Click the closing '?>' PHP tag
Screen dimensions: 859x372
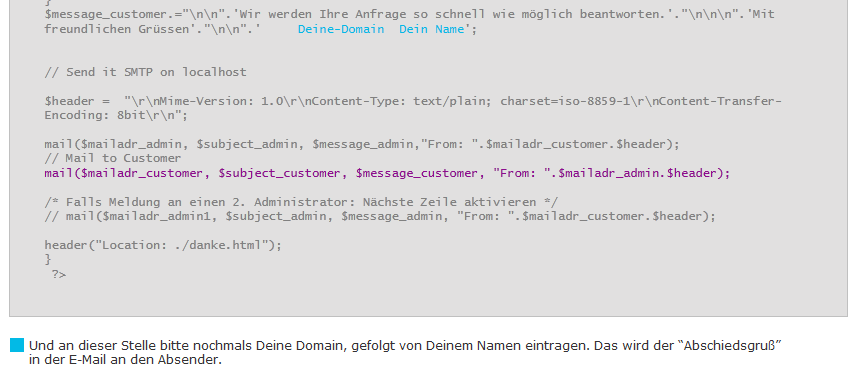(x=59, y=274)
